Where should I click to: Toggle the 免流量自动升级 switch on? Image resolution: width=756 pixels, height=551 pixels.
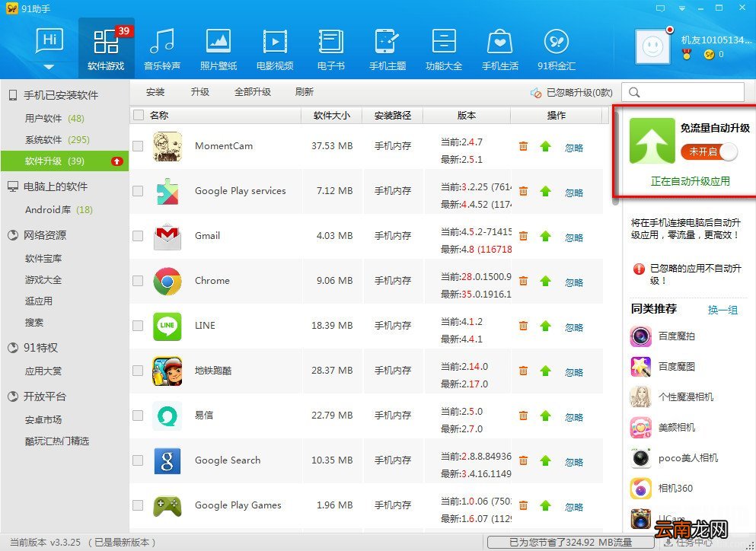coord(710,152)
